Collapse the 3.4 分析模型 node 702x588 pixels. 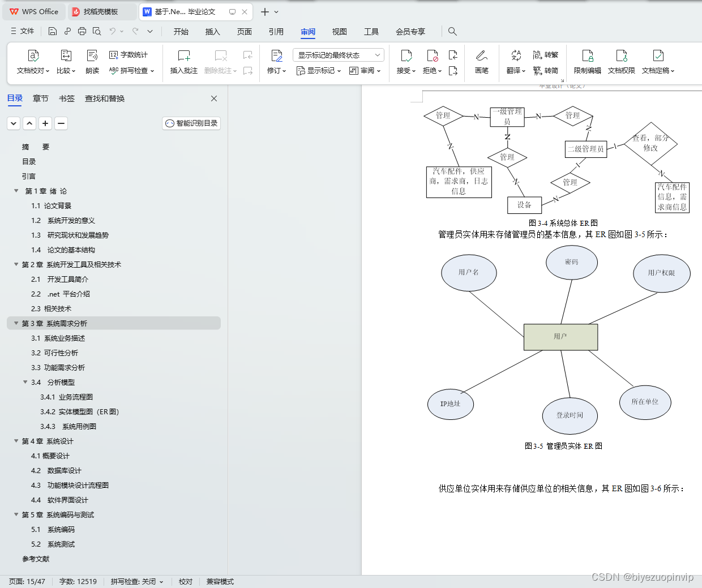[x=25, y=382]
